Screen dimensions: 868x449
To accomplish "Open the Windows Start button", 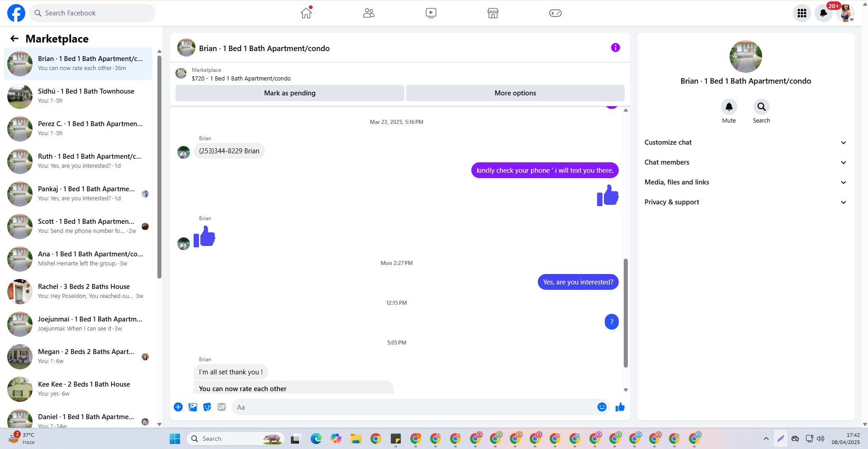I will (x=175, y=439).
